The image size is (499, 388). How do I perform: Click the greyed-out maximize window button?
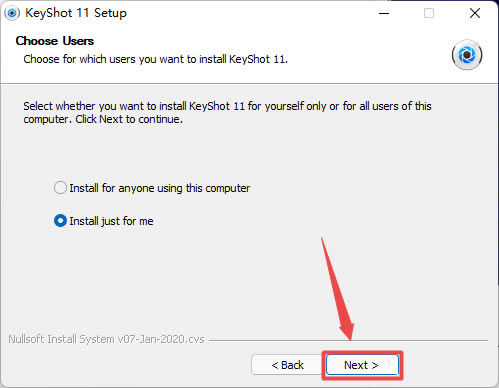click(429, 13)
